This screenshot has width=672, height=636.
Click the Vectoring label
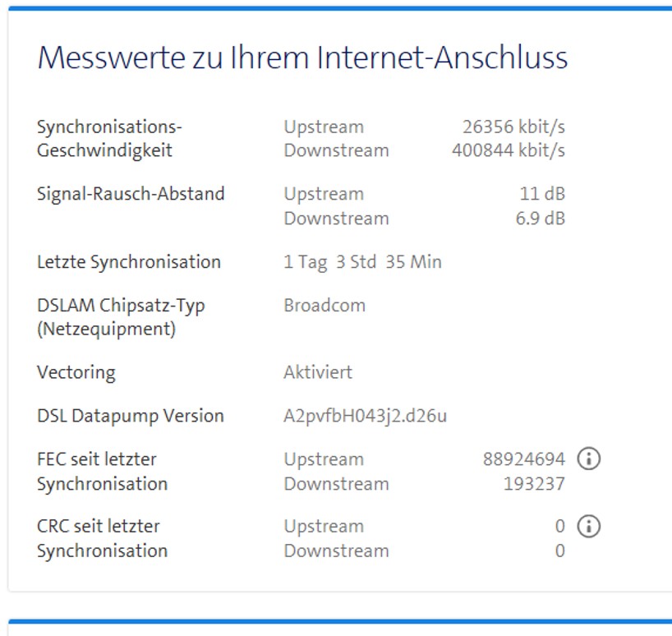[76, 372]
